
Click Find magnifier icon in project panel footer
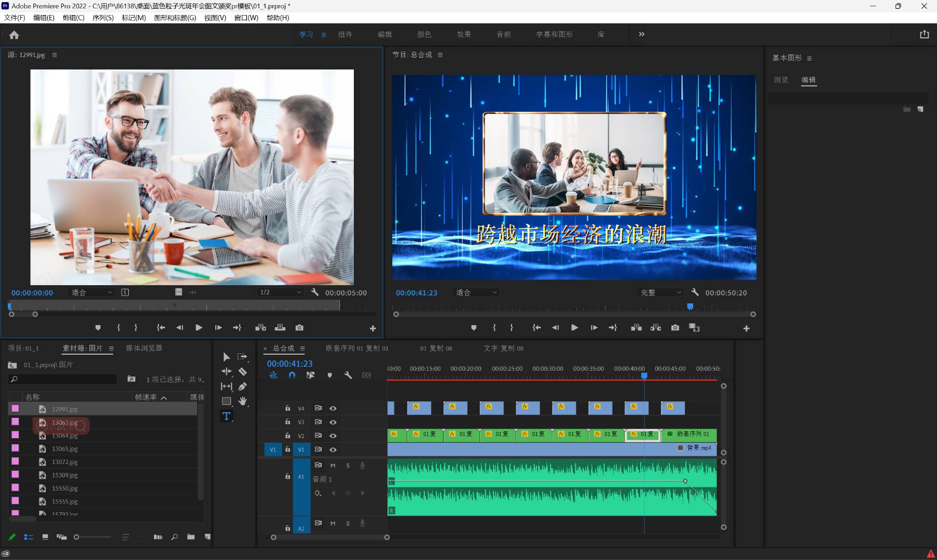click(174, 537)
